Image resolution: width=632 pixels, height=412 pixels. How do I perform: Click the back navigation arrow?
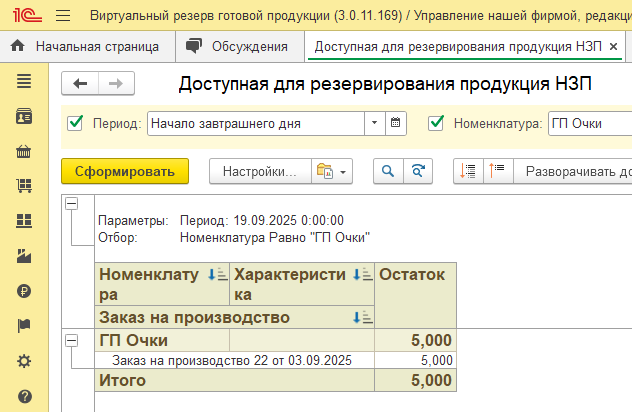[x=81, y=84]
